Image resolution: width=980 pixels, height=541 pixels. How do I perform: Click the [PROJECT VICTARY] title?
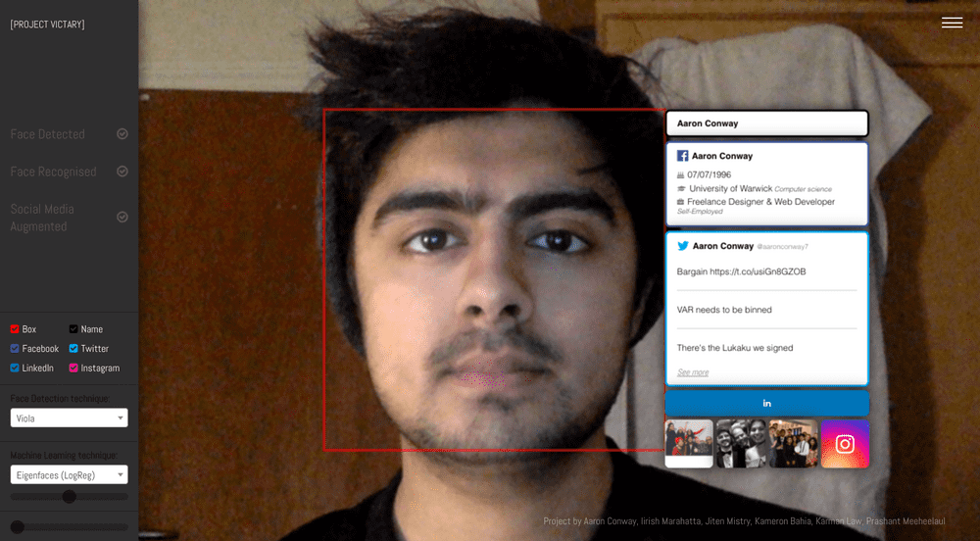point(47,25)
